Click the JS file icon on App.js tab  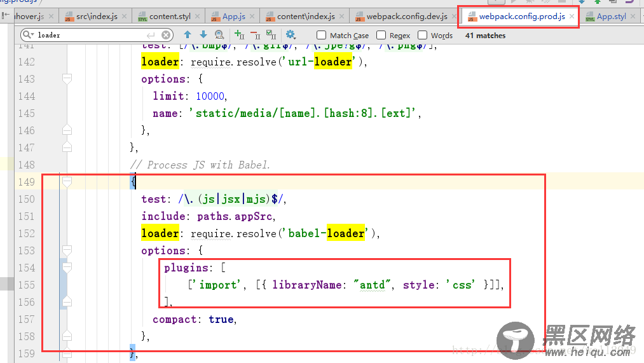click(216, 17)
